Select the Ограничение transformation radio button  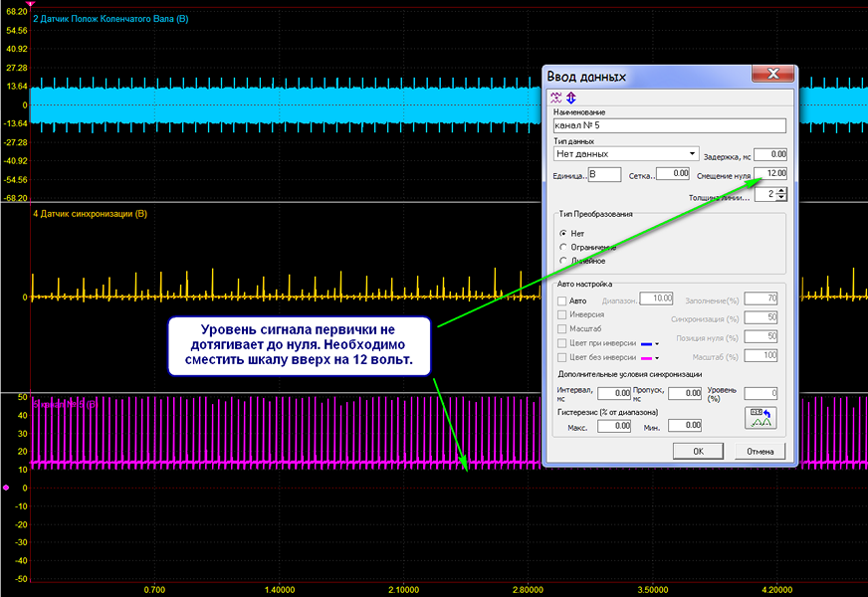coord(563,247)
